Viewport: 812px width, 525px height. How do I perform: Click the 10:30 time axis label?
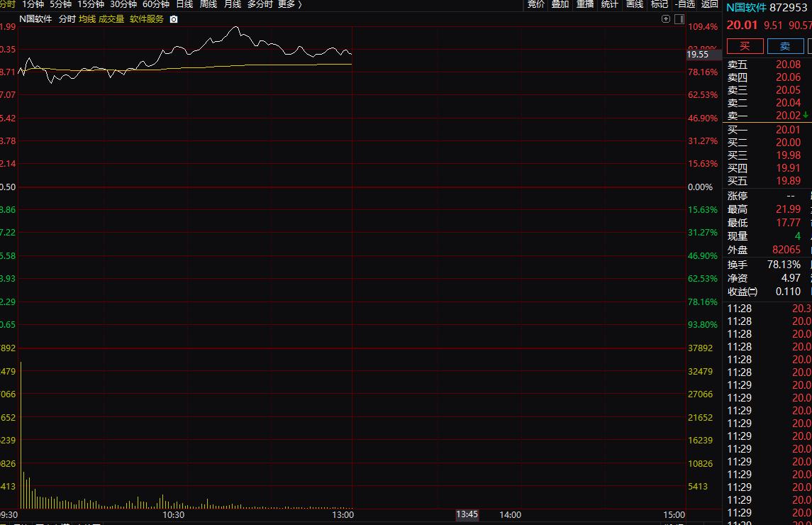[x=174, y=515]
